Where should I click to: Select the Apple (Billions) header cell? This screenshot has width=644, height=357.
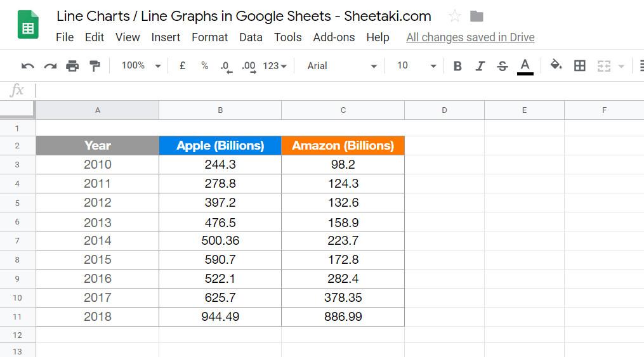click(x=220, y=146)
